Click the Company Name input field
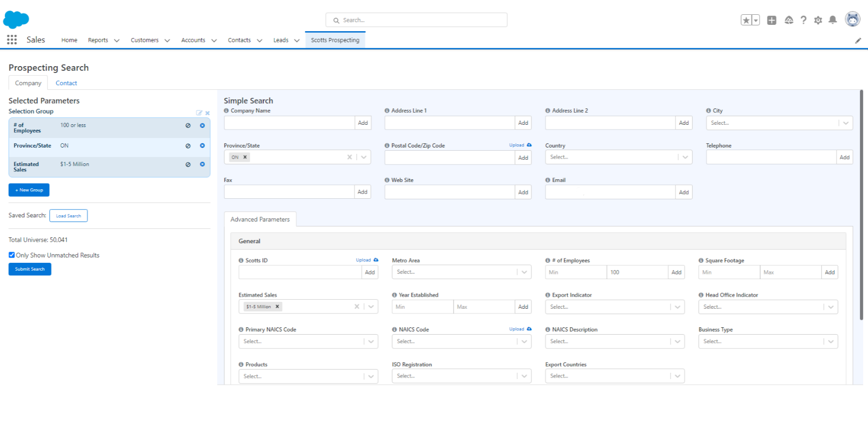 [x=290, y=123]
